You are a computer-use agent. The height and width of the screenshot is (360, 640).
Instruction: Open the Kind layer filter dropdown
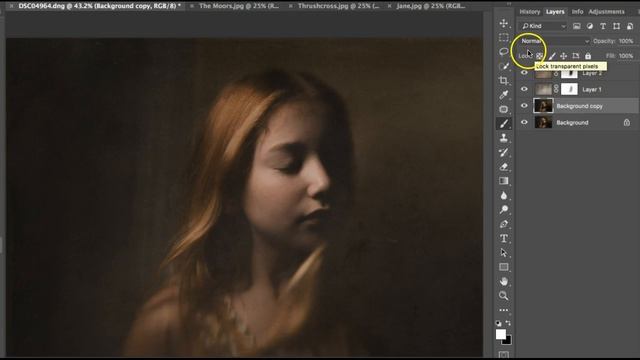pos(543,26)
